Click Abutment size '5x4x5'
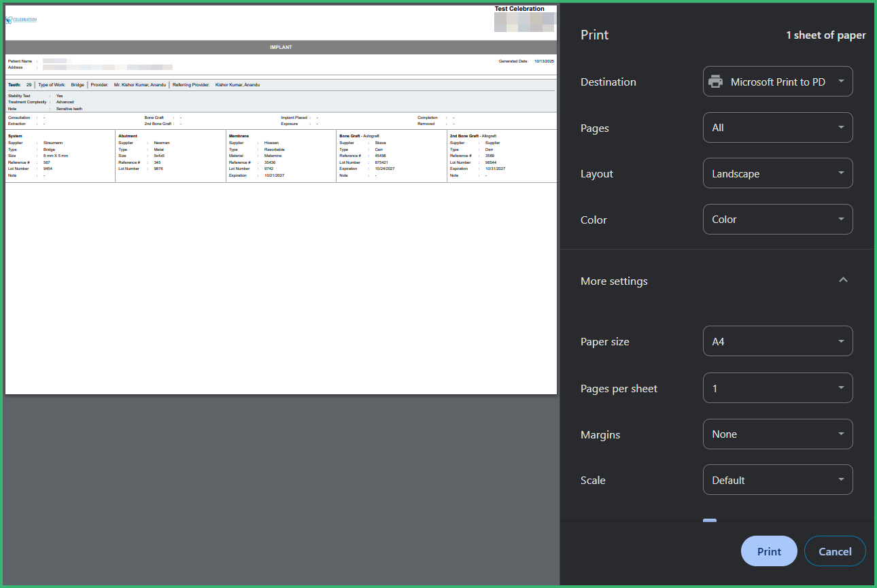The image size is (877, 588). click(x=160, y=156)
